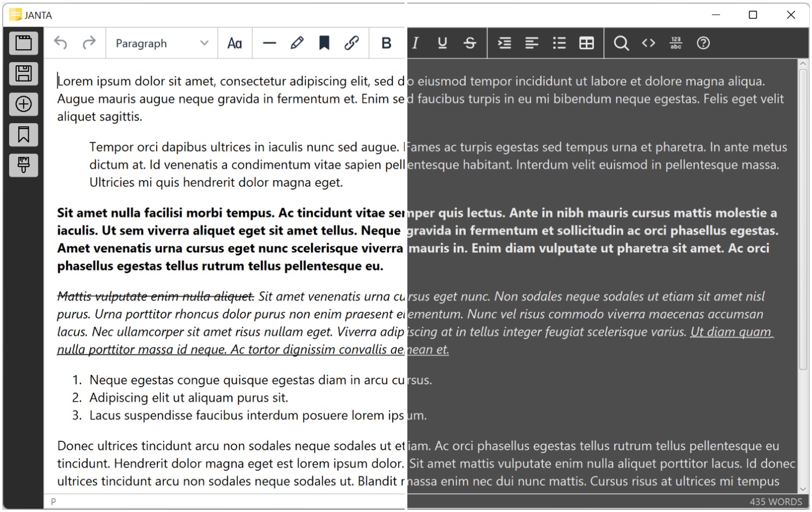Click the P element path in status bar
Viewport: 812px width, 512px height.
click(53, 502)
